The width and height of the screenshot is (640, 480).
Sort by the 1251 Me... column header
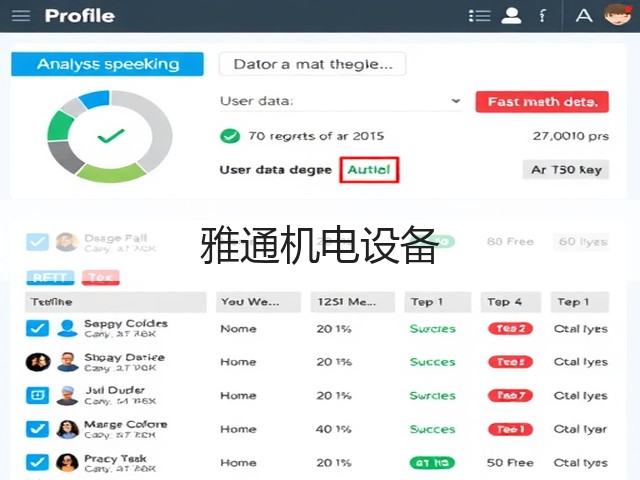(353, 302)
